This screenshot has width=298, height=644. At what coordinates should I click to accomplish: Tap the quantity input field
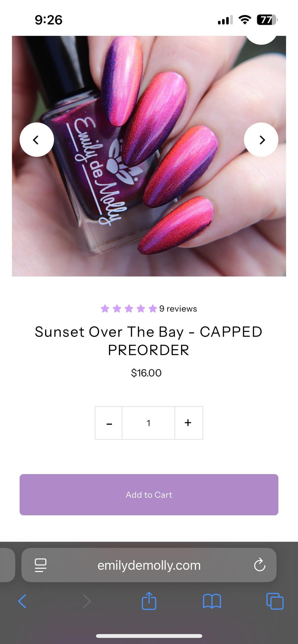tap(148, 423)
